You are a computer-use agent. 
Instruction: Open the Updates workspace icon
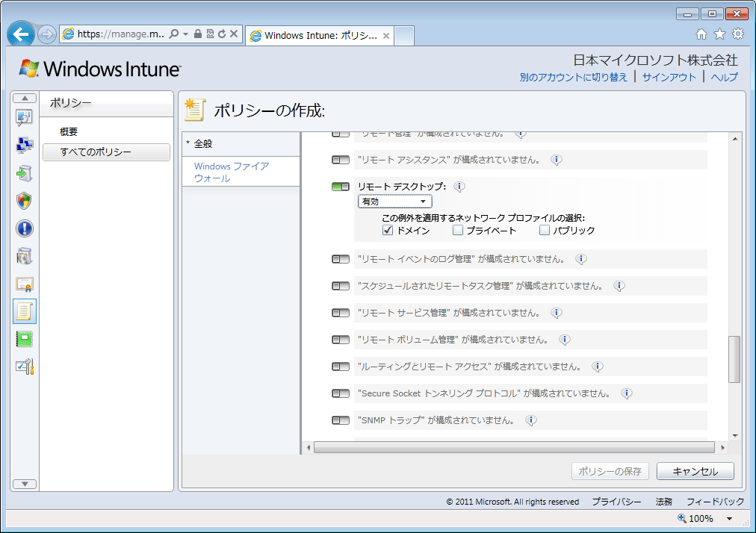(24, 173)
